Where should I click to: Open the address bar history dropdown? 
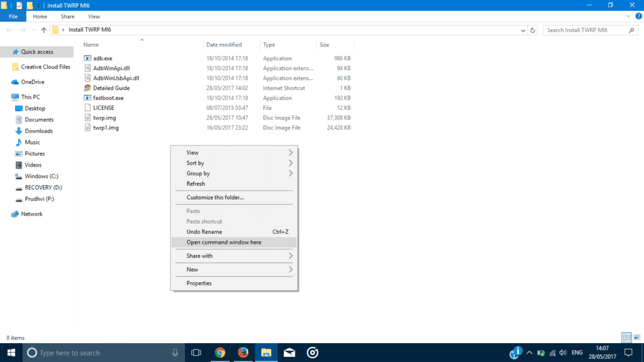pos(523,30)
